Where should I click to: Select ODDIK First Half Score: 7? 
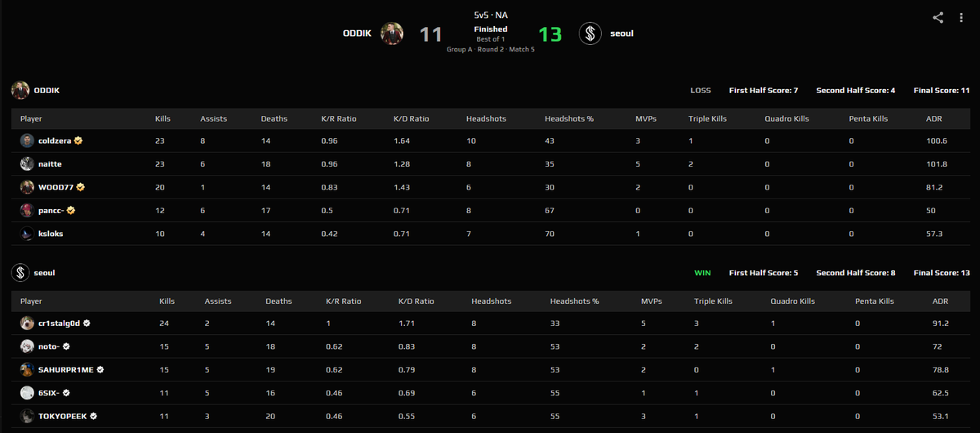[x=764, y=90]
